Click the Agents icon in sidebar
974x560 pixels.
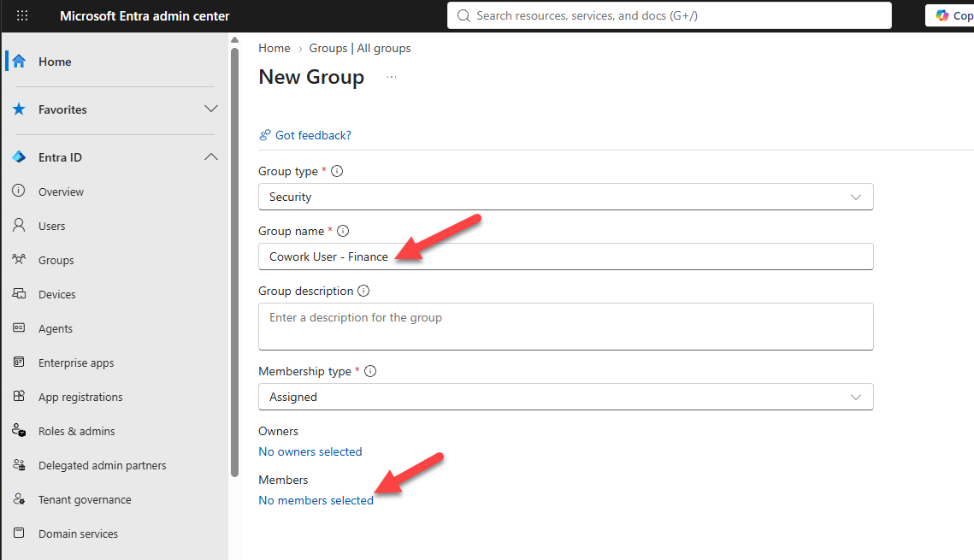click(20, 327)
